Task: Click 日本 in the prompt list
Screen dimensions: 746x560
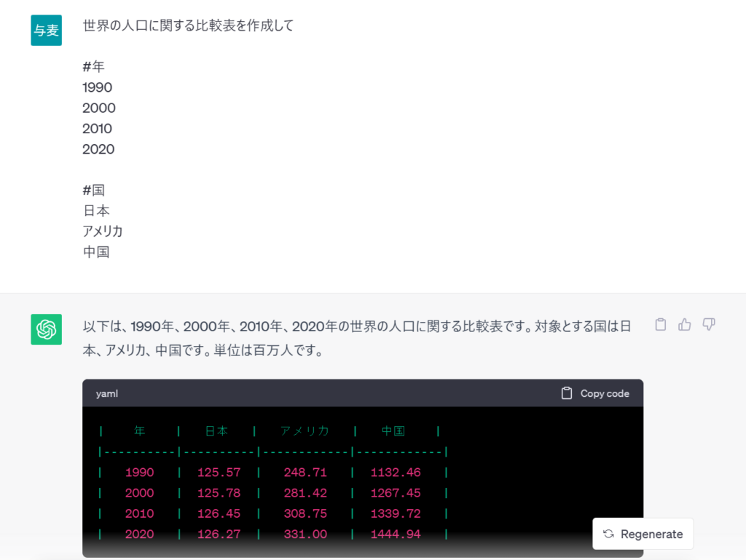Action: (x=96, y=210)
